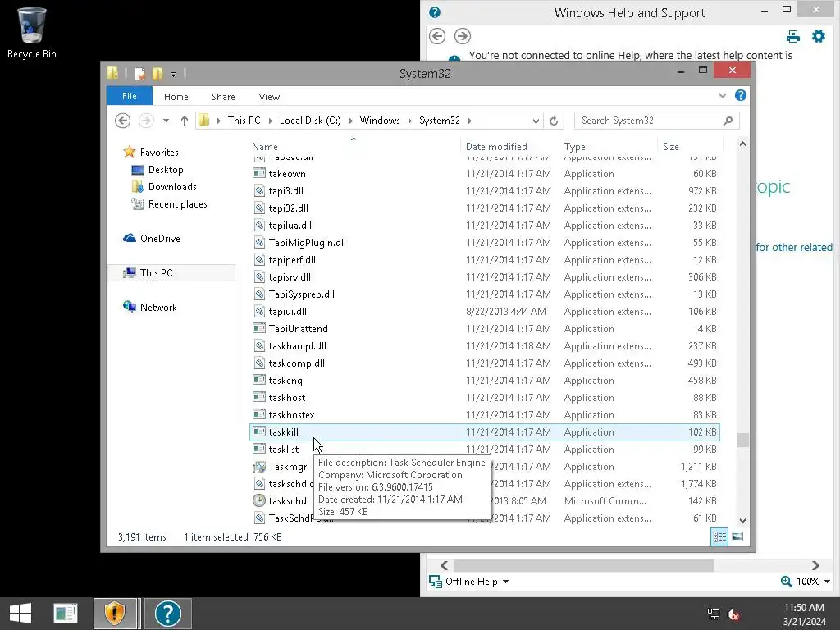Click Back arrow in Help and Support

point(437,36)
